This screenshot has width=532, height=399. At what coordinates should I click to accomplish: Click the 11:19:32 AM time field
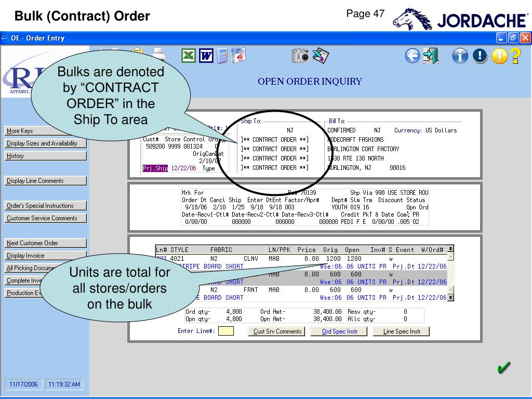[64, 384]
